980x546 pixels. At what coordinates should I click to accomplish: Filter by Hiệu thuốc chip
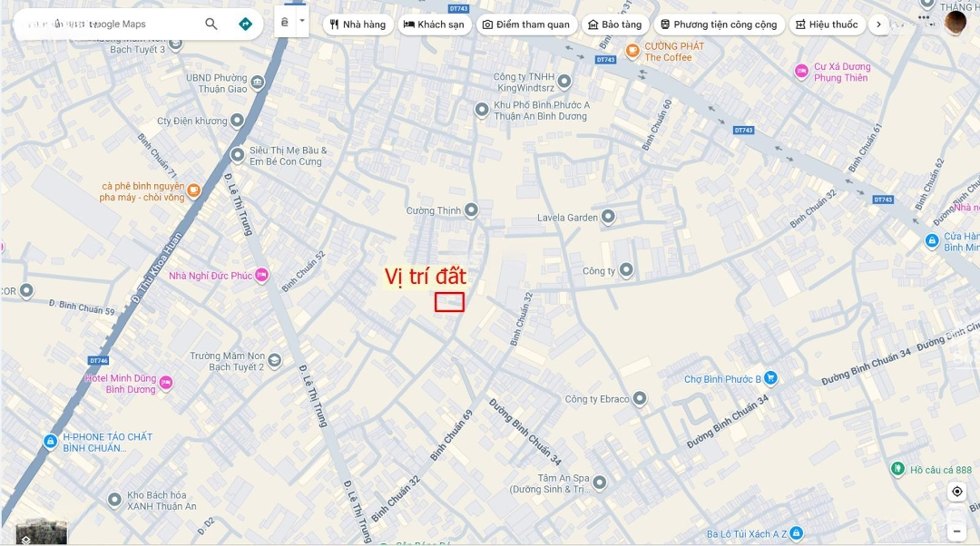coord(827,24)
